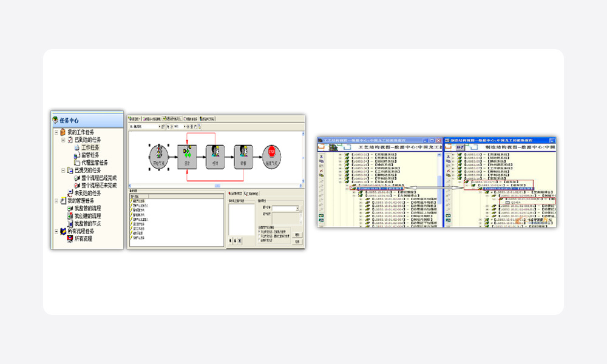Viewport: 607px width, 364px height.
Task: Click the red X delete icon in 工艺结构视图 window
Action: click(321, 170)
